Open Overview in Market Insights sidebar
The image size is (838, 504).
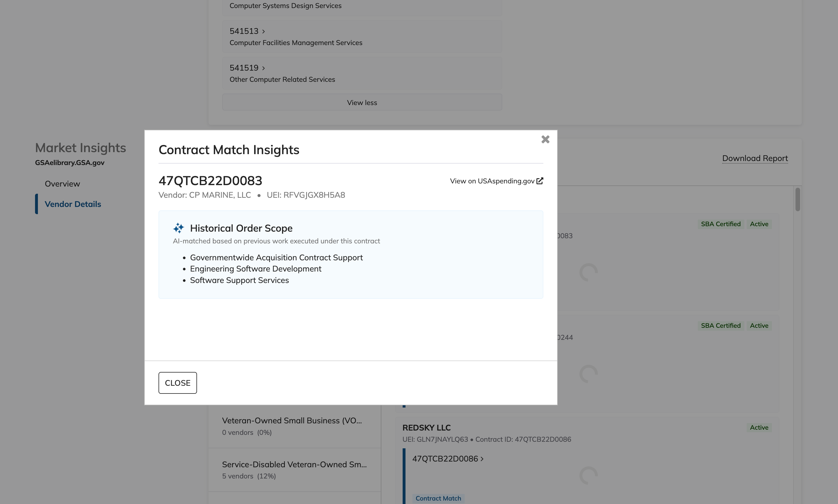[63, 184]
